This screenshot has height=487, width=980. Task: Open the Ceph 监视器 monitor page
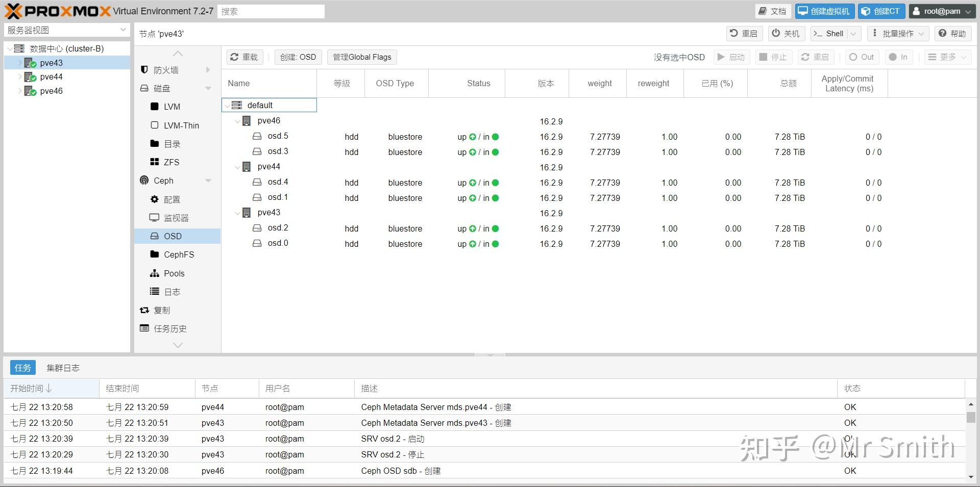pyautogui.click(x=176, y=218)
